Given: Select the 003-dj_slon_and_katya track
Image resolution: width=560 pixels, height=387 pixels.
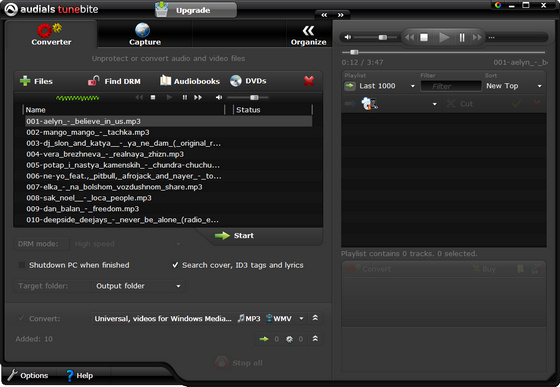Looking at the screenshot, I should [169, 143].
